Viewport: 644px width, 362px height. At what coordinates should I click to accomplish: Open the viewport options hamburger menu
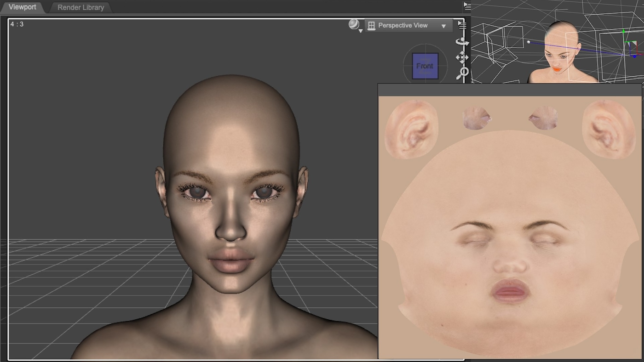coord(463,26)
